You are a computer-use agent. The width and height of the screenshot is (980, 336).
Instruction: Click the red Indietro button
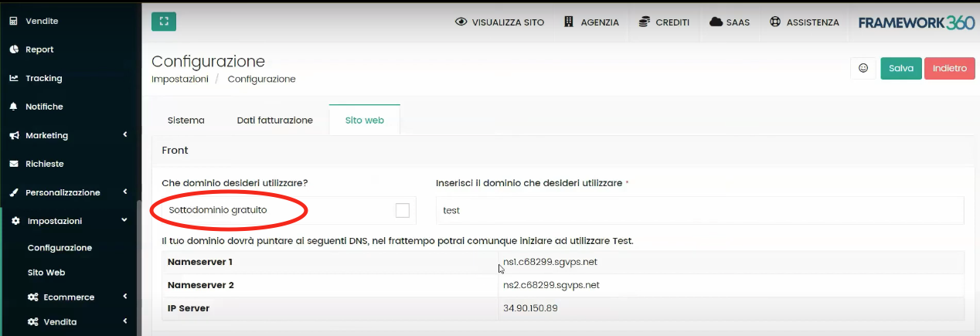[x=950, y=68]
